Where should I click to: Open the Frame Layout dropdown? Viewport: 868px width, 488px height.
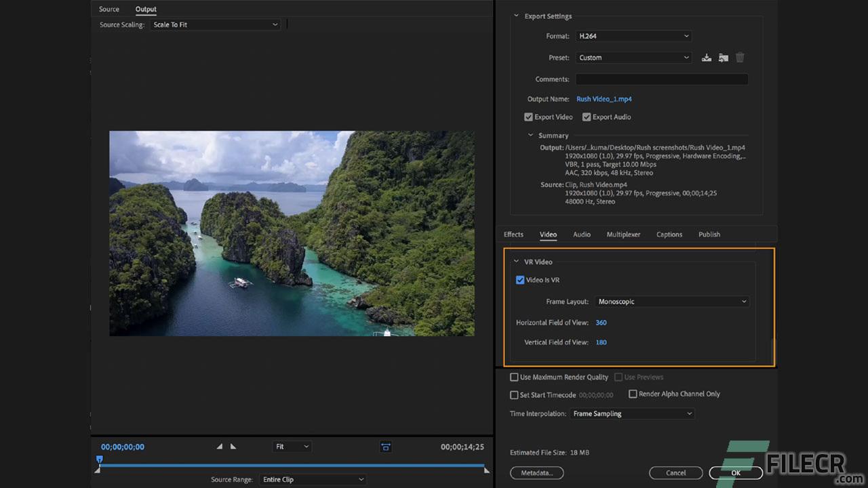tap(671, 301)
